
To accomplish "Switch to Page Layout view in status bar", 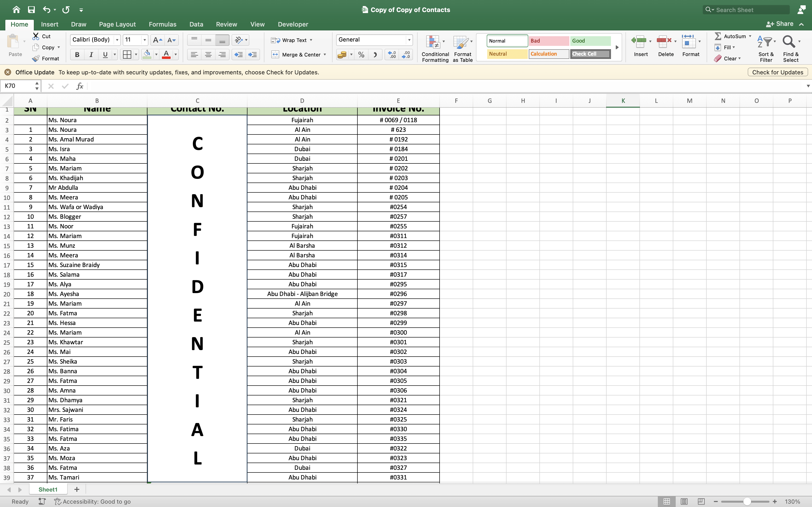I will [684, 501].
